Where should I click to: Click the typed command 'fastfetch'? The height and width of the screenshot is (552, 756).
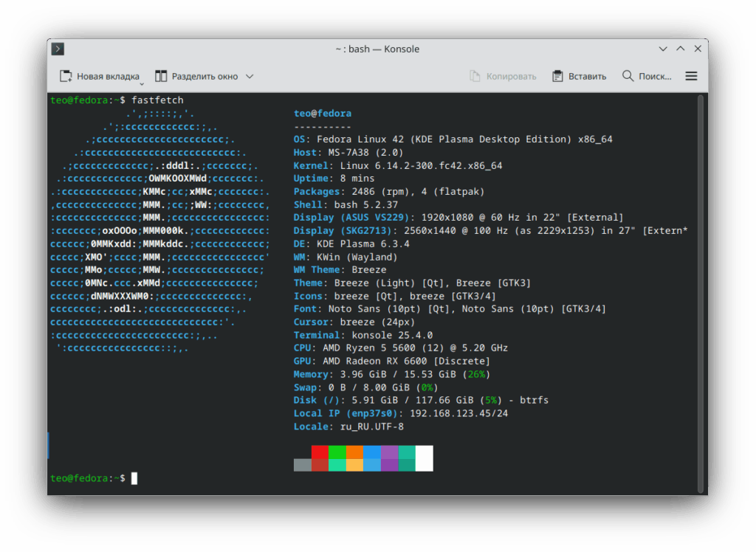[x=158, y=100]
